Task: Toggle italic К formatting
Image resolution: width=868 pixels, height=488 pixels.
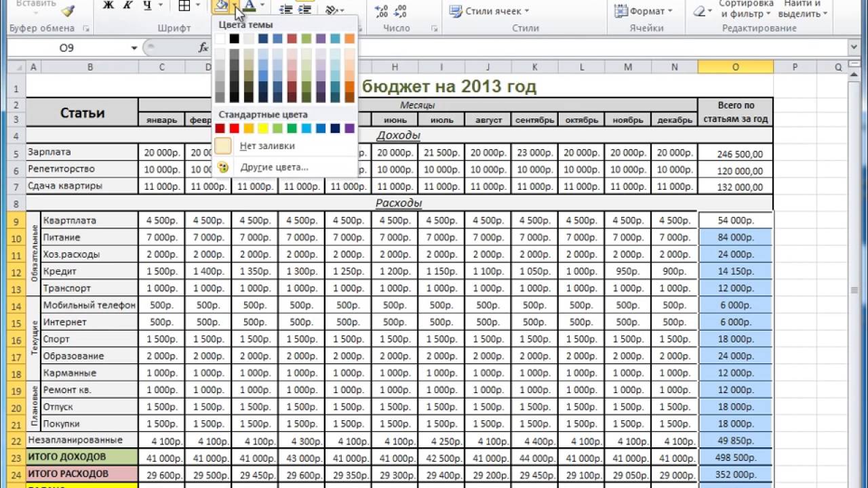Action: point(127,6)
